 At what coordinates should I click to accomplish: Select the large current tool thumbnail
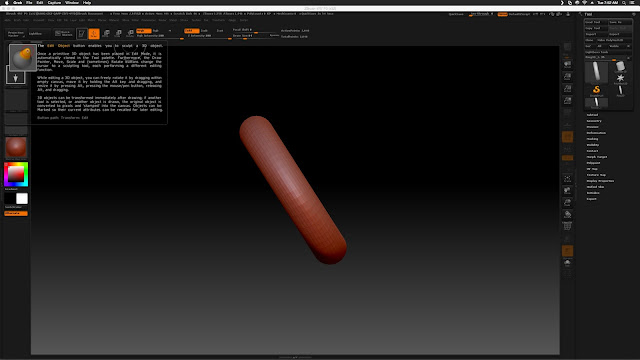click(596, 72)
